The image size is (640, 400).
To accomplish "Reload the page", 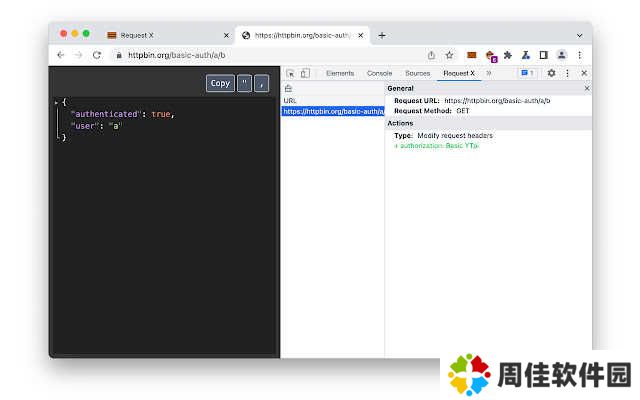I will tap(97, 55).
